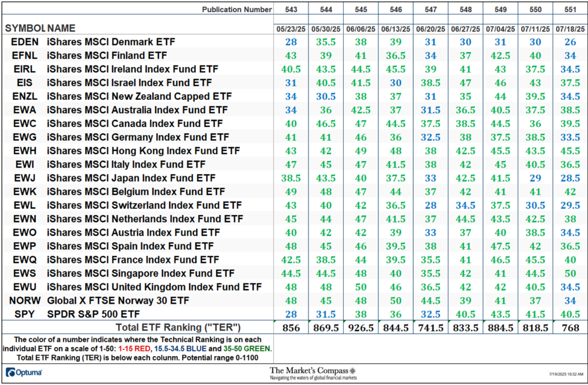
Task: Click the Total ETF Ranking ("TER") label
Action: click(x=178, y=327)
